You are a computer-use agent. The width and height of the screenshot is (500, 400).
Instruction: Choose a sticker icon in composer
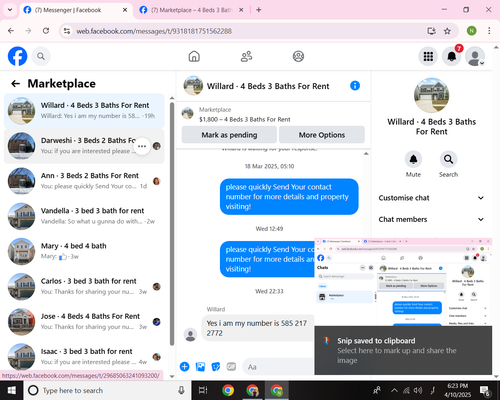click(x=216, y=367)
